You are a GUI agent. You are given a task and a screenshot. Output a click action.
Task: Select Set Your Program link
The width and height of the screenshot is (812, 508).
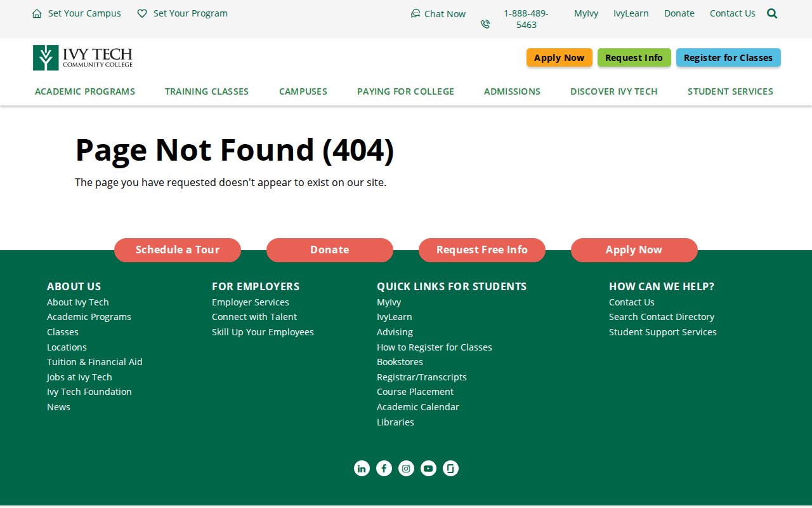190,13
